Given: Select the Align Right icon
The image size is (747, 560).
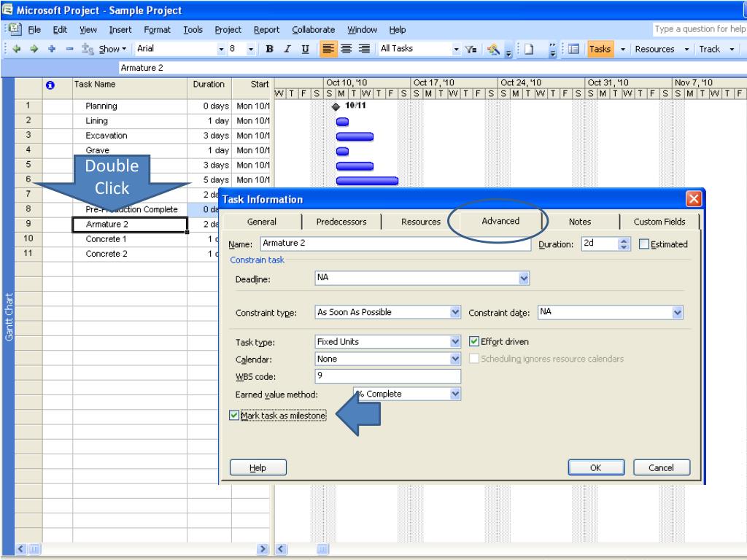Looking at the screenshot, I should point(364,49).
